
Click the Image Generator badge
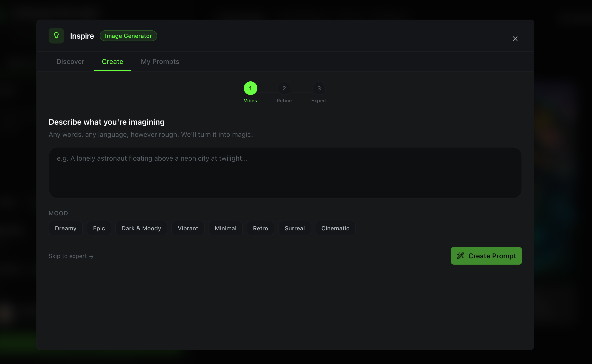pyautogui.click(x=128, y=36)
